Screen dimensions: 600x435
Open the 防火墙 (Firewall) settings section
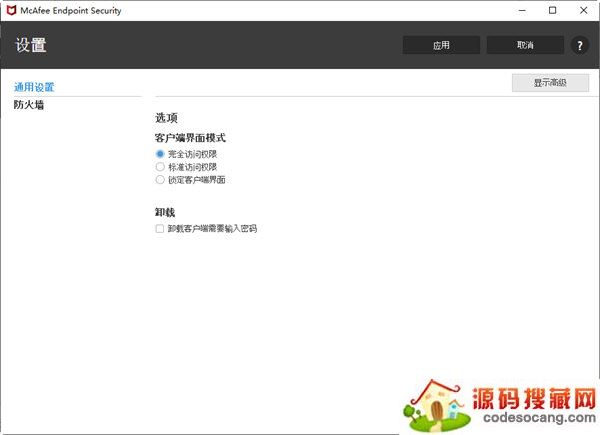coord(29,104)
